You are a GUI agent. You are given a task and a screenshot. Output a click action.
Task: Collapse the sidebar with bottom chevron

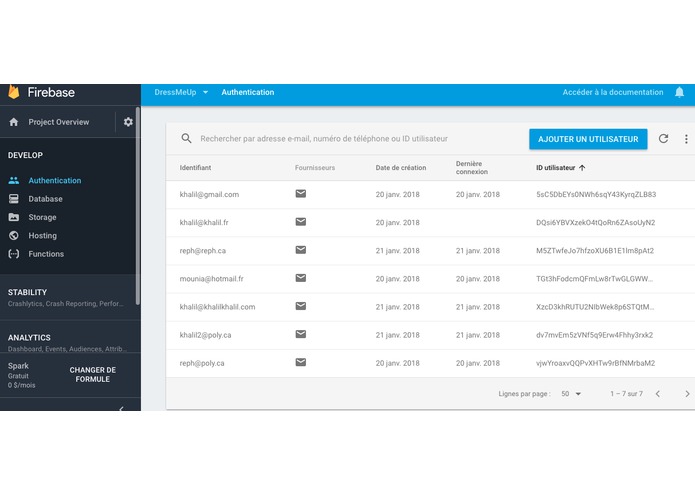121,408
